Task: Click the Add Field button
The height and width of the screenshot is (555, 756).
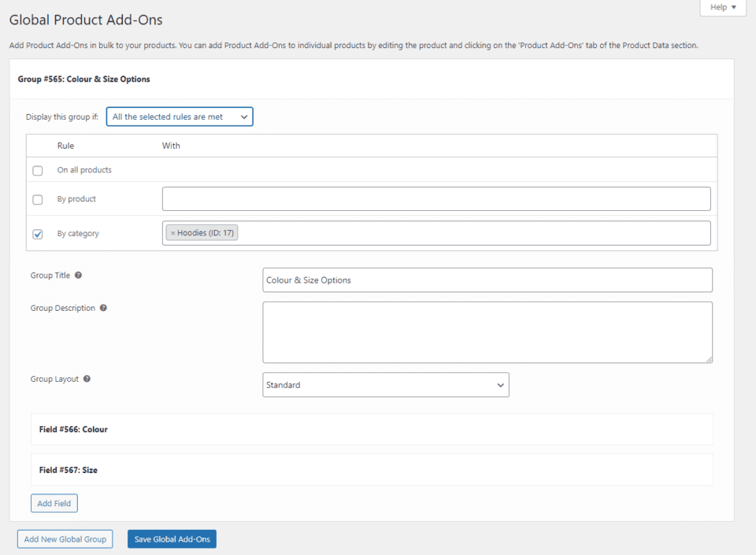Action: [x=54, y=502]
